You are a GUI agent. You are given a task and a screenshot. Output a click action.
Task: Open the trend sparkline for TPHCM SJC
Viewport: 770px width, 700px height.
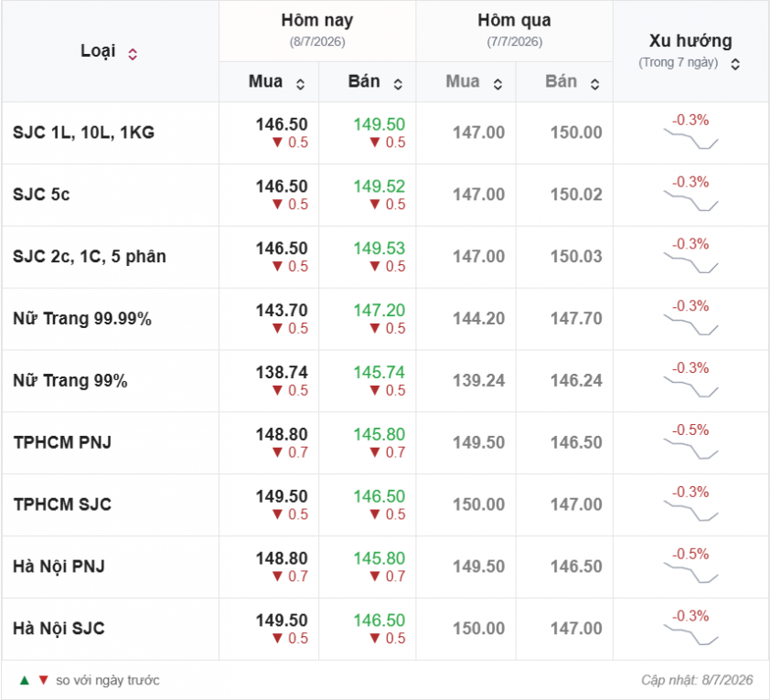tap(690, 511)
